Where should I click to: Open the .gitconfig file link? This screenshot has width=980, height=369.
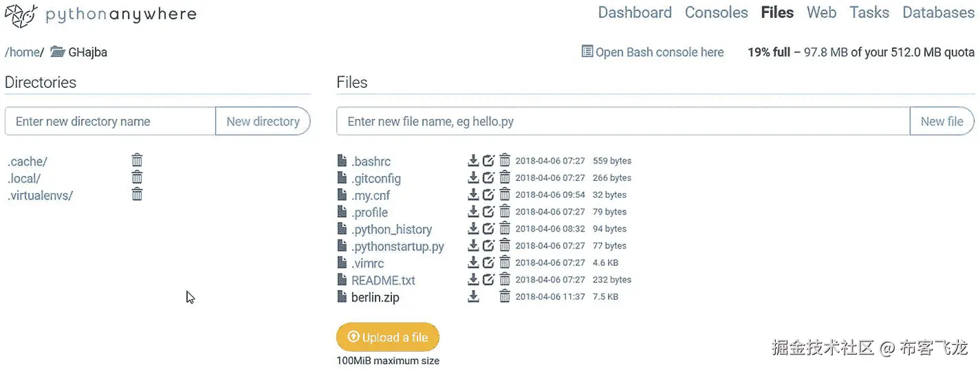pos(376,179)
